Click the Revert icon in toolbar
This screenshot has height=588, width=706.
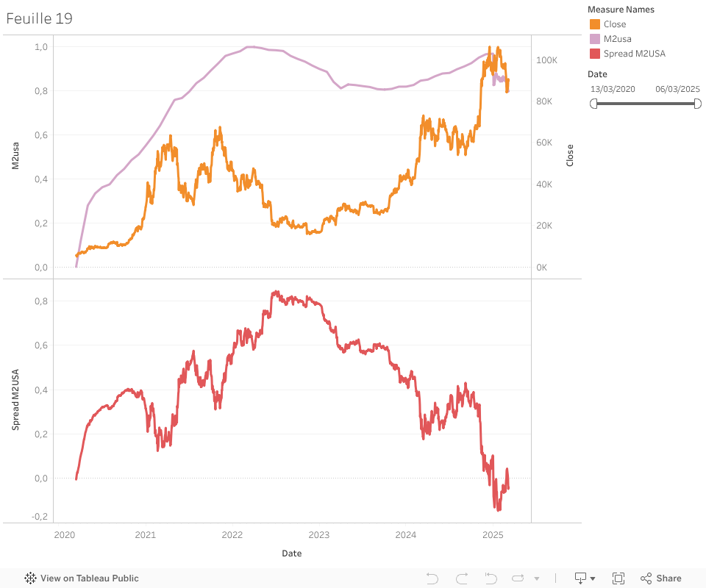pos(491,578)
